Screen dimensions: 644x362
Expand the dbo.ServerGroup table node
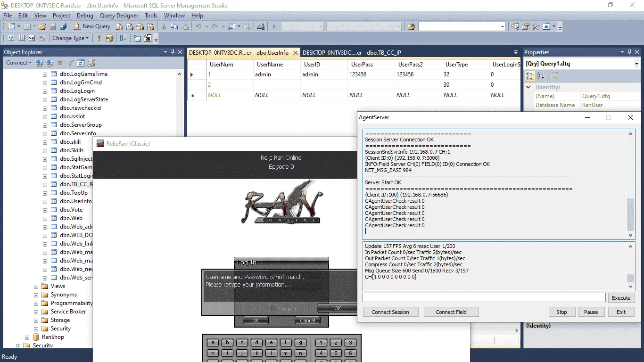pos(45,125)
